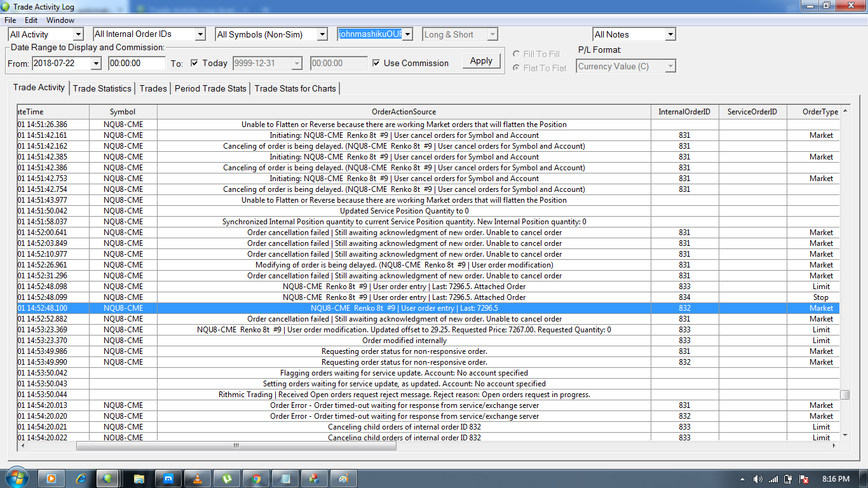Click the green globe trading app taskbar icon
Viewport: 868px width, 488px height.
click(x=109, y=478)
